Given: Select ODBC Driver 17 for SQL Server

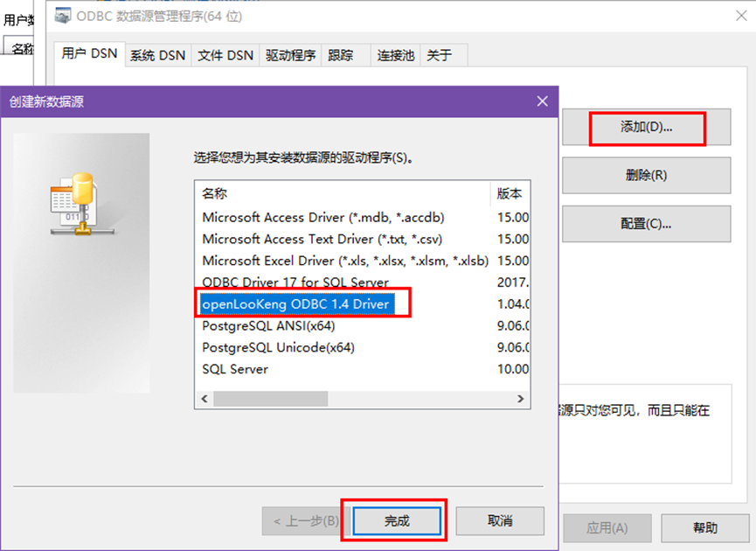Looking at the screenshot, I should tap(295, 282).
